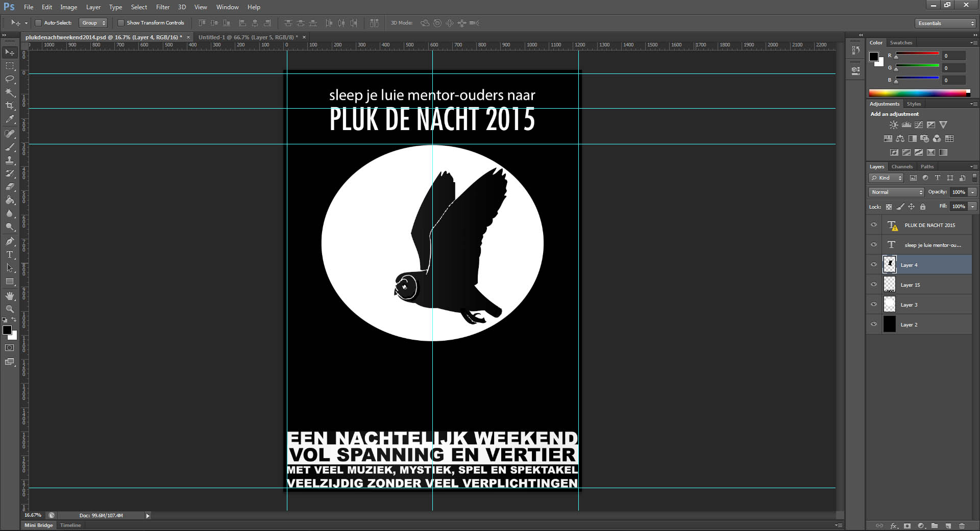Select the Dodge tool
980x531 pixels.
tap(10, 226)
